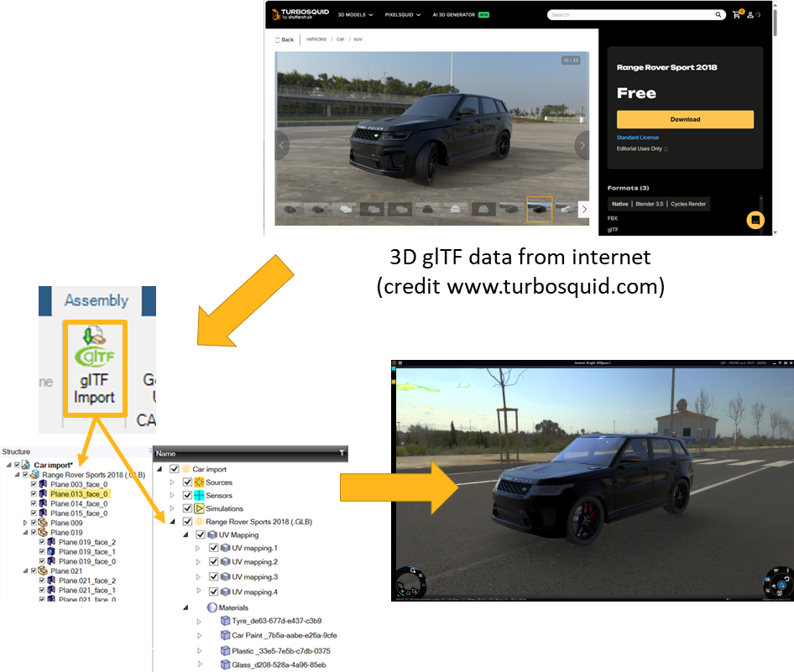Advance the thumbnail strip with right arrow
The width and height of the screenshot is (794, 672).
[x=584, y=209]
